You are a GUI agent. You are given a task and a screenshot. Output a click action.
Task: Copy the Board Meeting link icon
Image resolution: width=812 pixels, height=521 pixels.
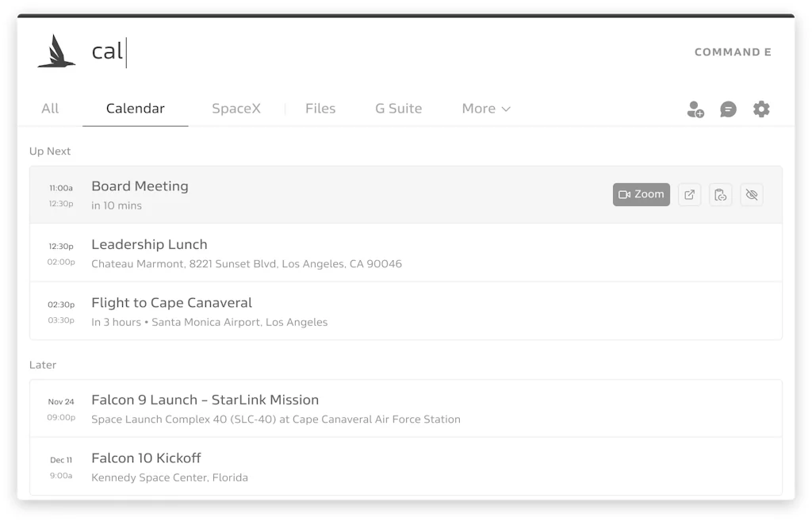pyautogui.click(x=720, y=195)
